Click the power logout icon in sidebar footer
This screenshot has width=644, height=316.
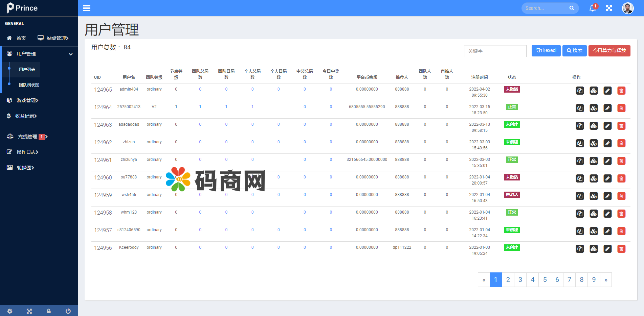click(x=68, y=311)
